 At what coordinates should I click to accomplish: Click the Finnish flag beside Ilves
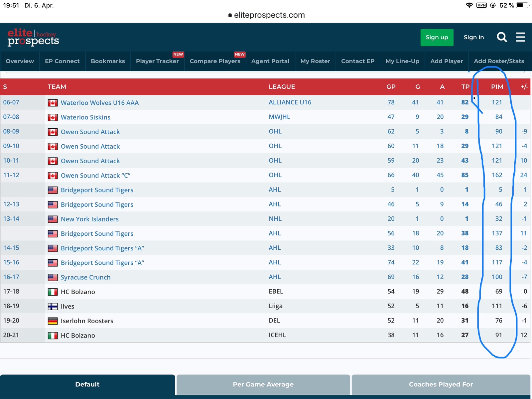click(x=53, y=306)
